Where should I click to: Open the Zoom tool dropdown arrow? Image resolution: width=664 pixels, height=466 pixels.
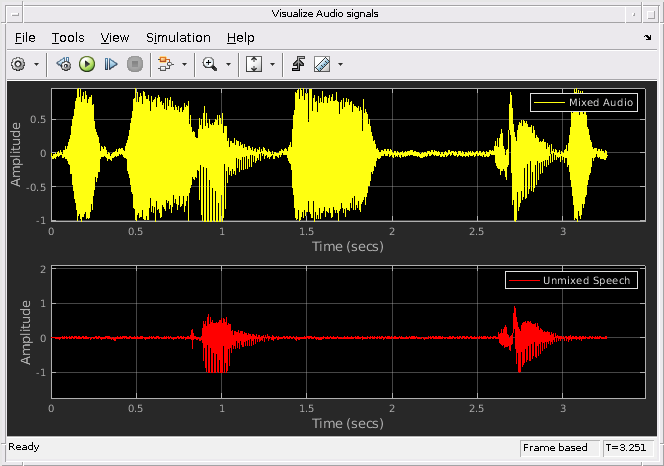[x=228, y=64]
